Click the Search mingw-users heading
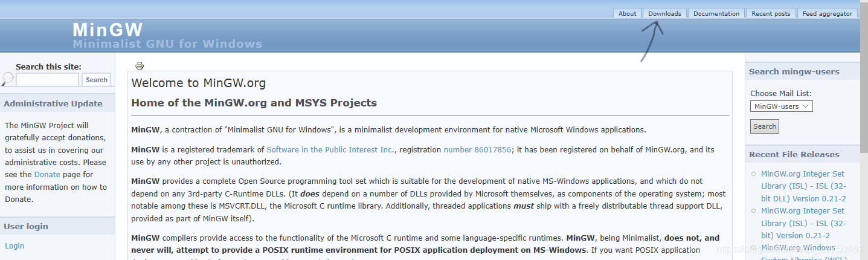The height and width of the screenshot is (260, 868). [794, 71]
